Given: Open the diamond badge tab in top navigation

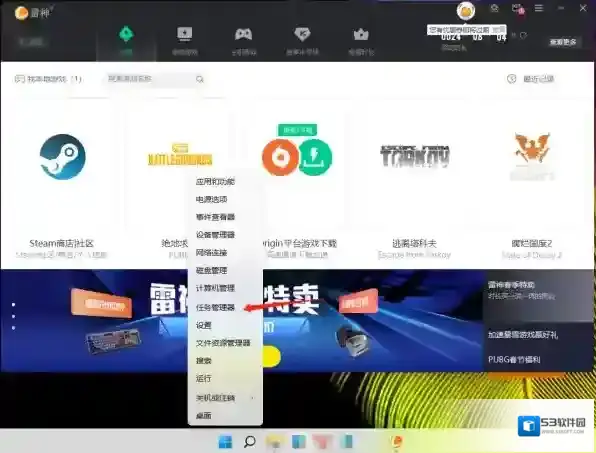Looking at the screenshot, I should point(302,34).
